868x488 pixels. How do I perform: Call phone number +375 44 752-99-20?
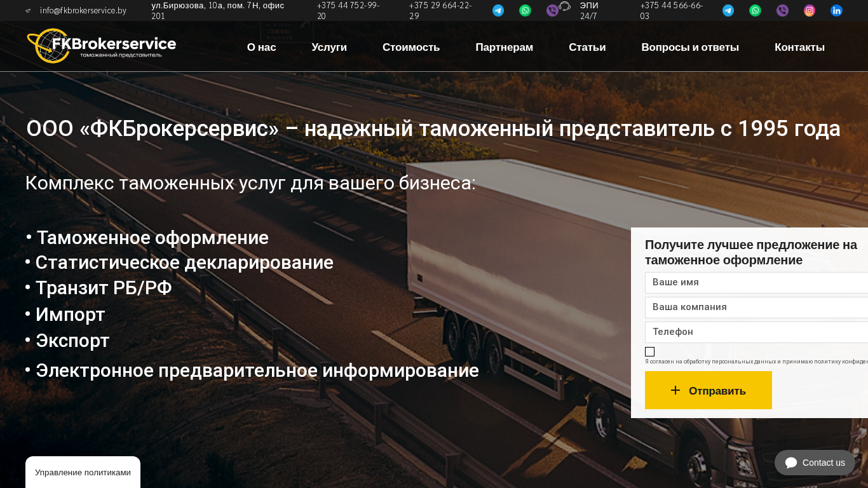[348, 11]
